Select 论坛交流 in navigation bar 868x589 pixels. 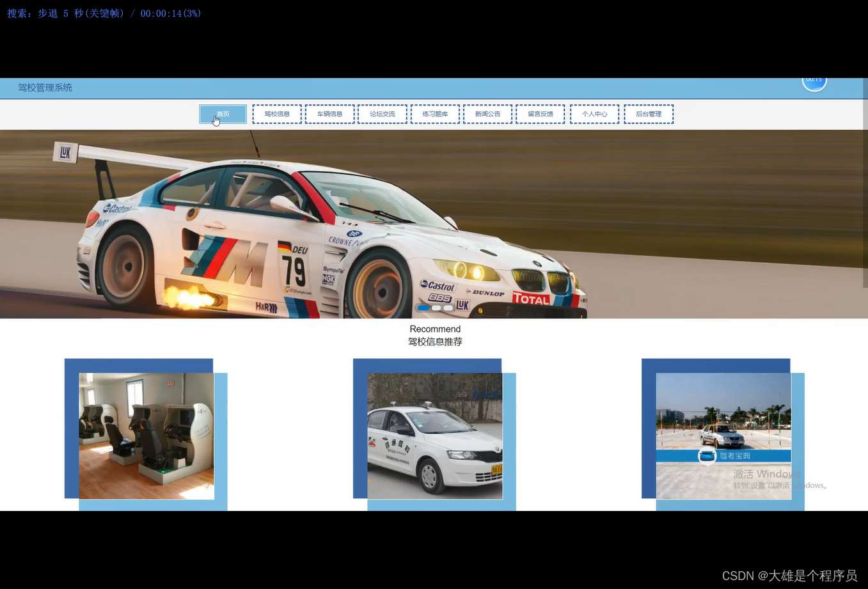coord(383,114)
